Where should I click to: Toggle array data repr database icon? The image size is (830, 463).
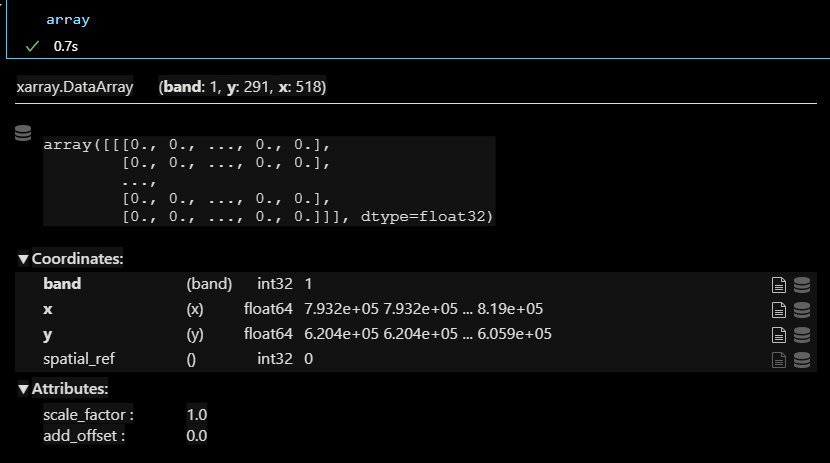(x=23, y=133)
